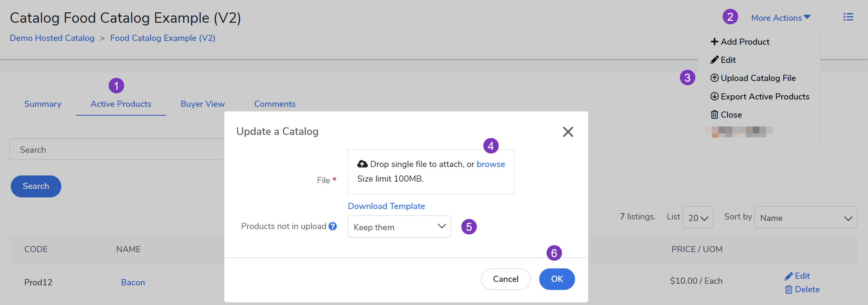This screenshot has height=305, width=868.
Task: Choose Add Product from the menu
Action: [740, 42]
